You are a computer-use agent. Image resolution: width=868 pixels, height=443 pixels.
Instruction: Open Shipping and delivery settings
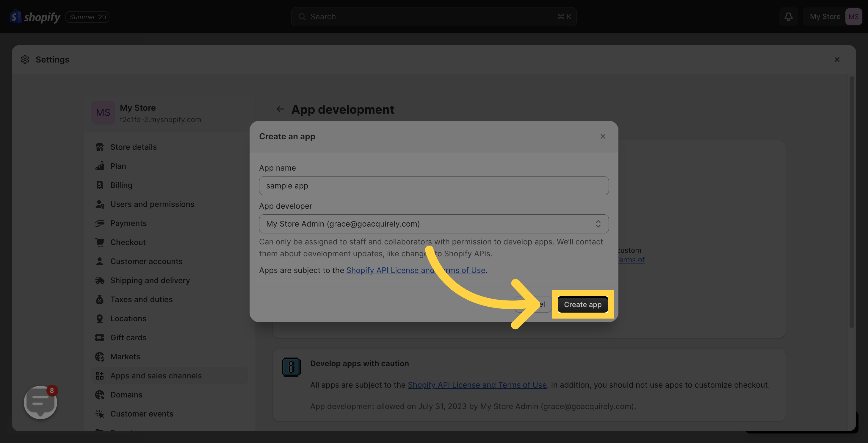pyautogui.click(x=170, y=280)
